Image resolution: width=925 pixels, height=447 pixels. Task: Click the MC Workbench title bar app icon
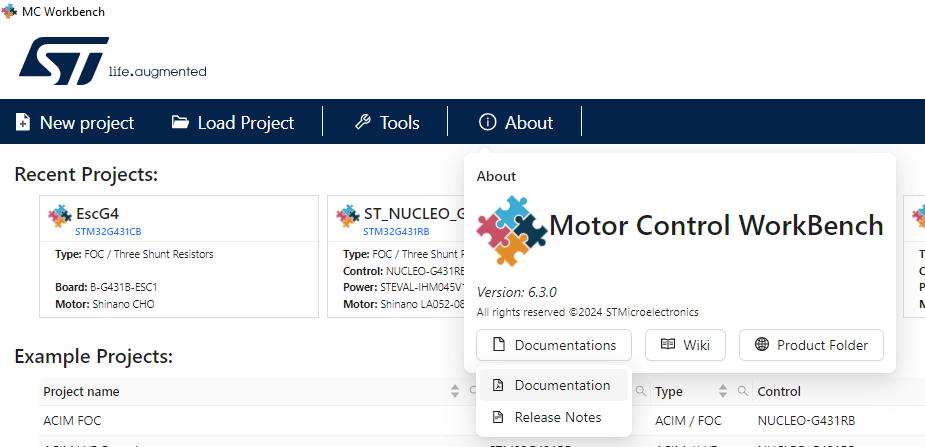pos(9,11)
